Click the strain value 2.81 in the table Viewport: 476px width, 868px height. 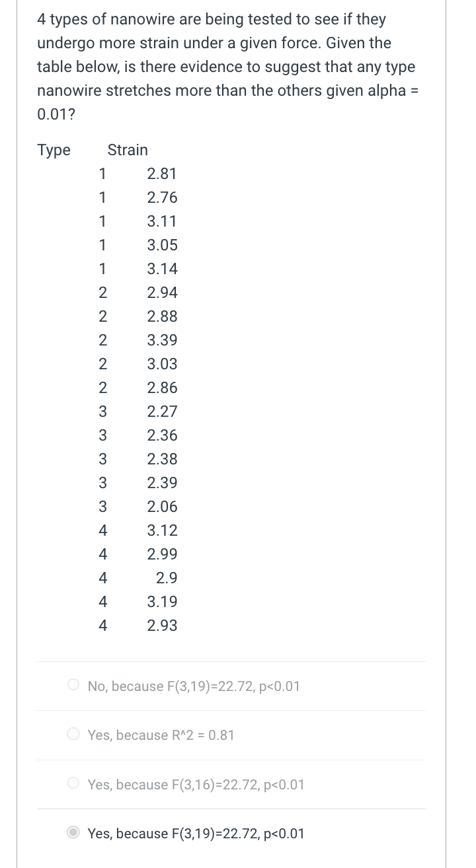[162, 174]
